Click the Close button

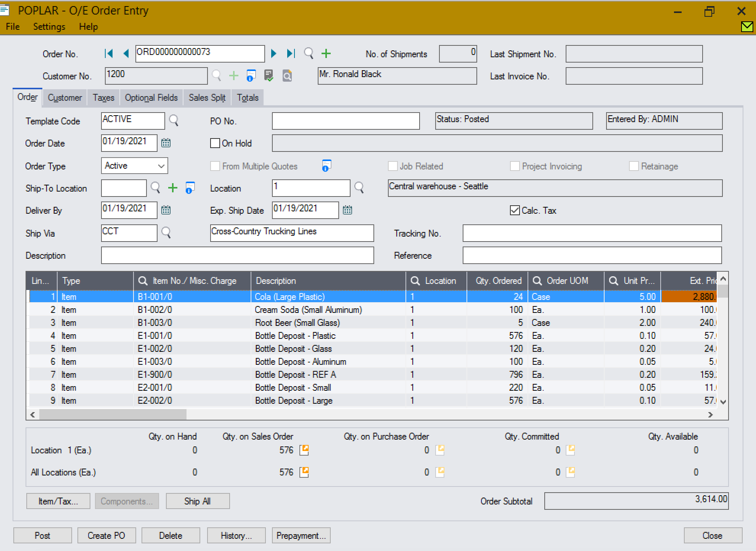(713, 535)
